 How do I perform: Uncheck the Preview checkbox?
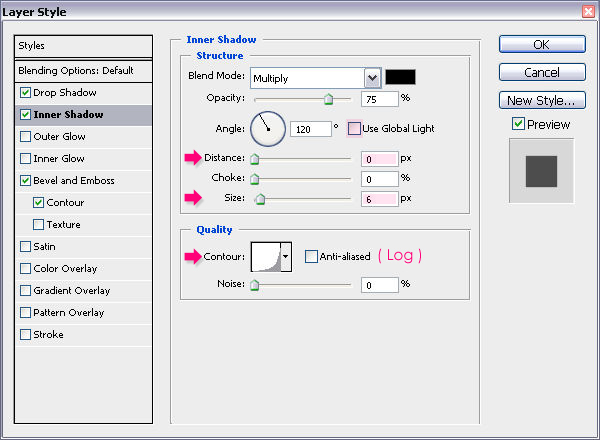click(517, 125)
